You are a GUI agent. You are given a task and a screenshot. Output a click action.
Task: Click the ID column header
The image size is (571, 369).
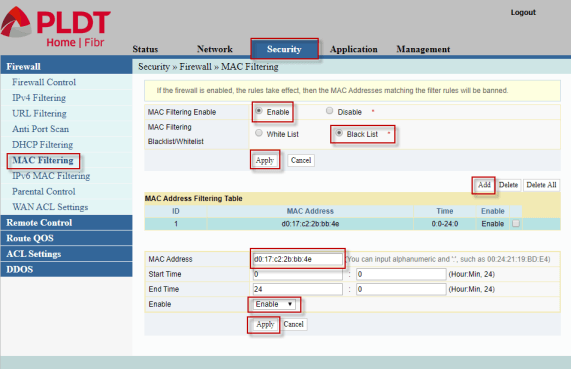176,211
